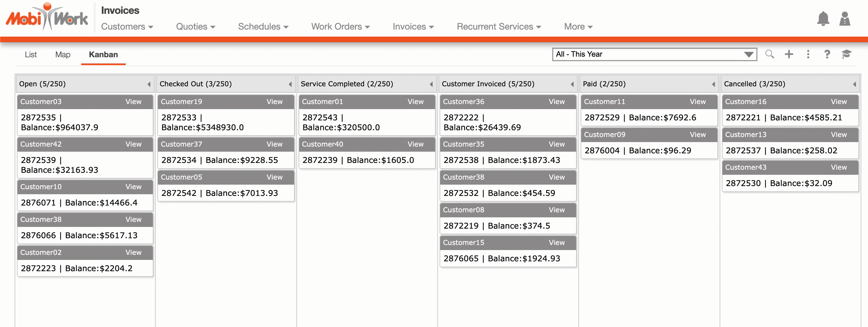This screenshot has height=327, width=868.
Task: Open the notifications bell
Action: pos(823,19)
